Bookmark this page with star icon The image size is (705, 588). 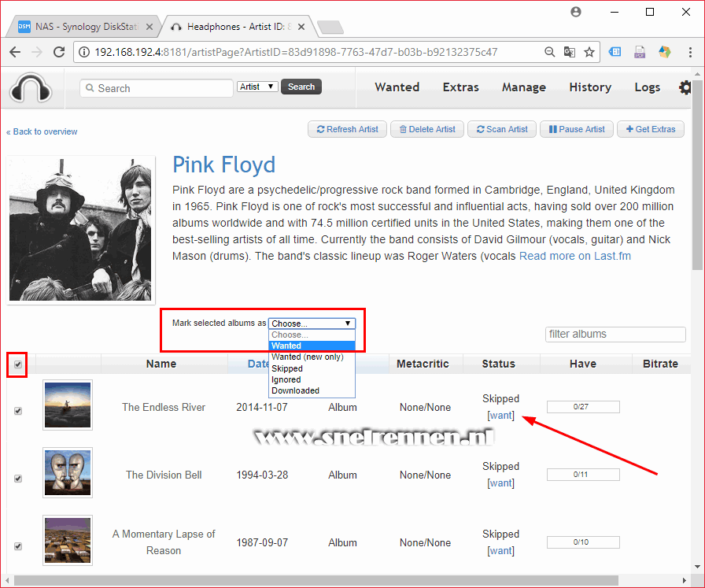click(589, 52)
